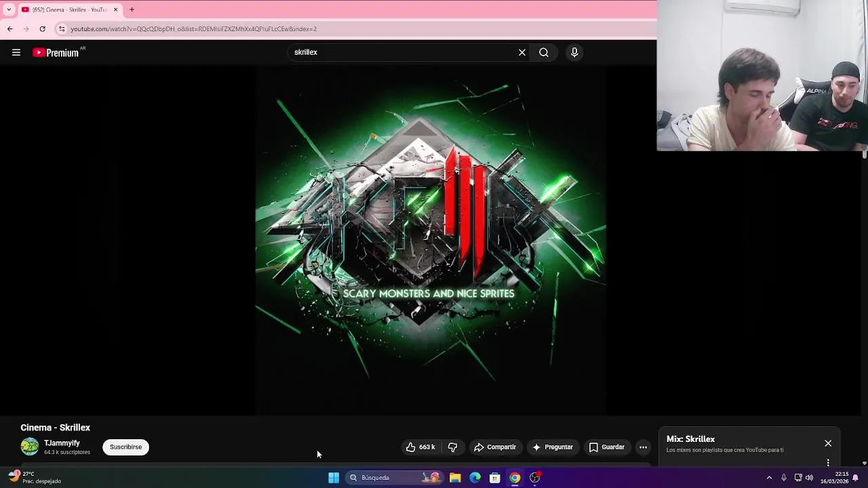Viewport: 868px width, 488px height.
Task: Click the 64.3 k suscriptores text
Action: coord(67,452)
